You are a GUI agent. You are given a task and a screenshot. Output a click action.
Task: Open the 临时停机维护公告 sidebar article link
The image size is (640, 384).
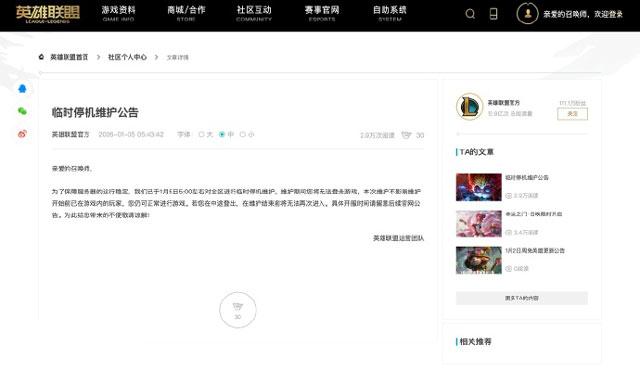pos(527,178)
